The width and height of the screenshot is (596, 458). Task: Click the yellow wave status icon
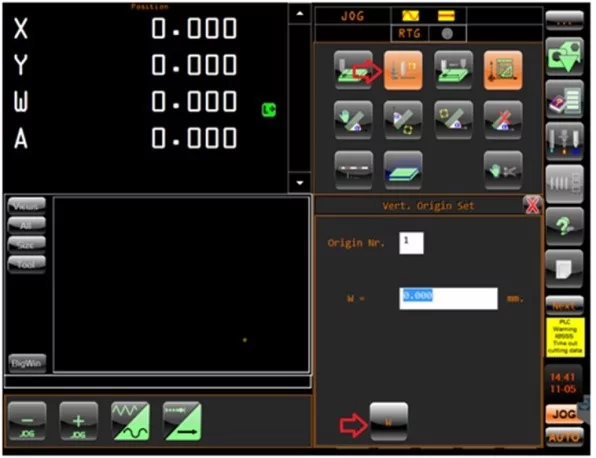(x=411, y=16)
